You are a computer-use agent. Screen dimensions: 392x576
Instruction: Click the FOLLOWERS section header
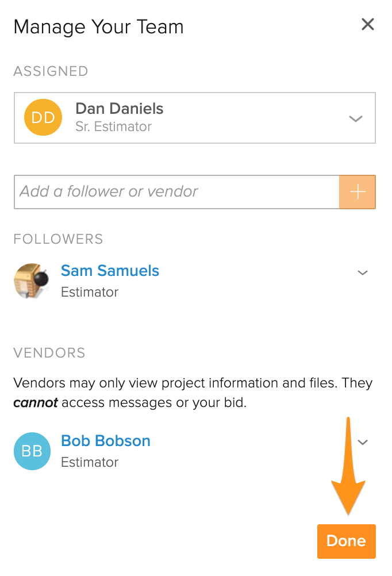click(58, 239)
